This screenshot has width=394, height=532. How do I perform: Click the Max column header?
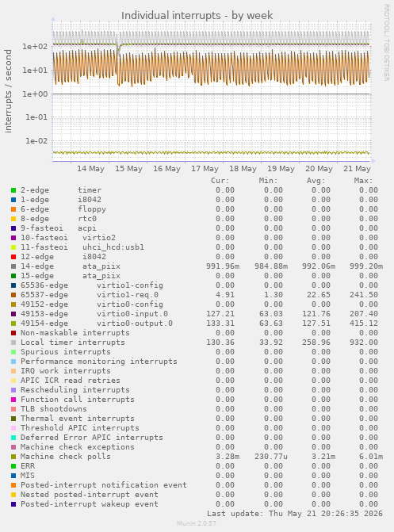click(x=363, y=181)
